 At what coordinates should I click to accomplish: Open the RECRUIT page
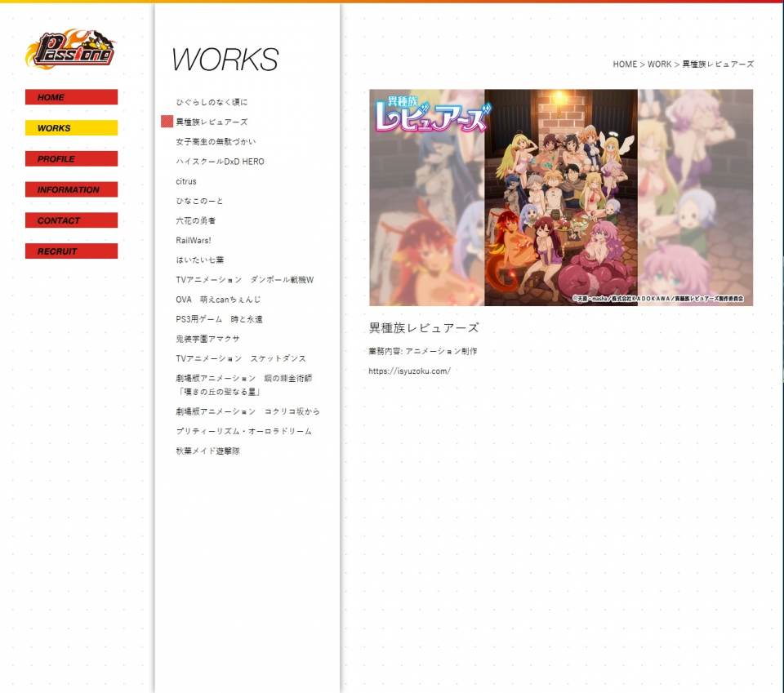[x=71, y=251]
